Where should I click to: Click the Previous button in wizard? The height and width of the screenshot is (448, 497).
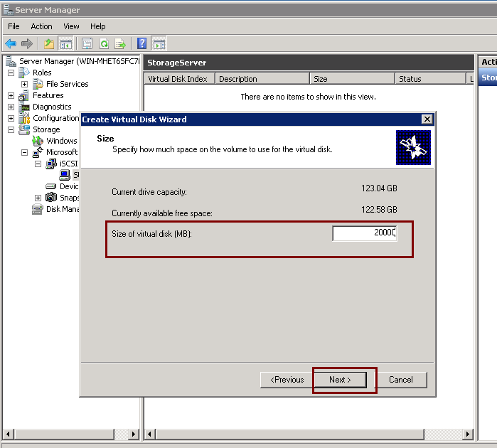pyautogui.click(x=287, y=380)
